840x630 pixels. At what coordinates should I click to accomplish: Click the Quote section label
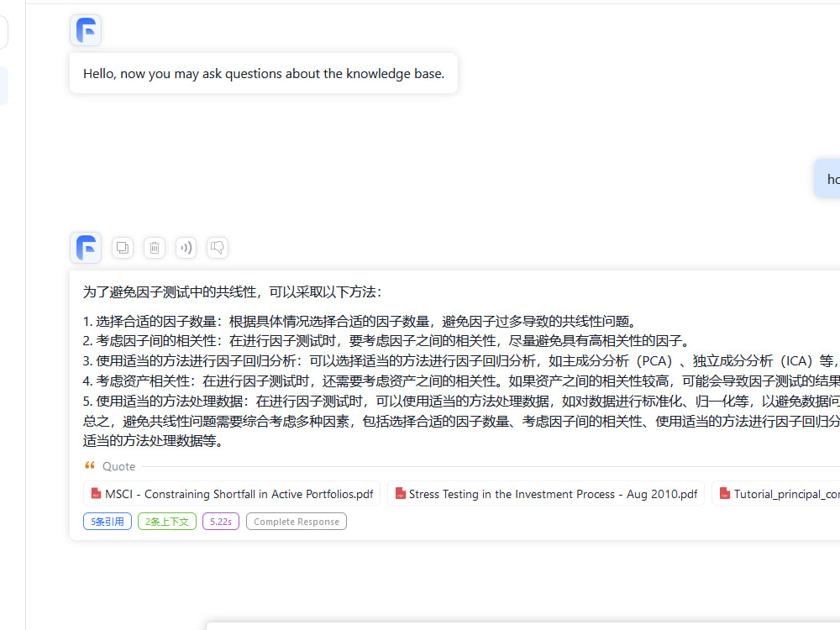click(x=119, y=466)
